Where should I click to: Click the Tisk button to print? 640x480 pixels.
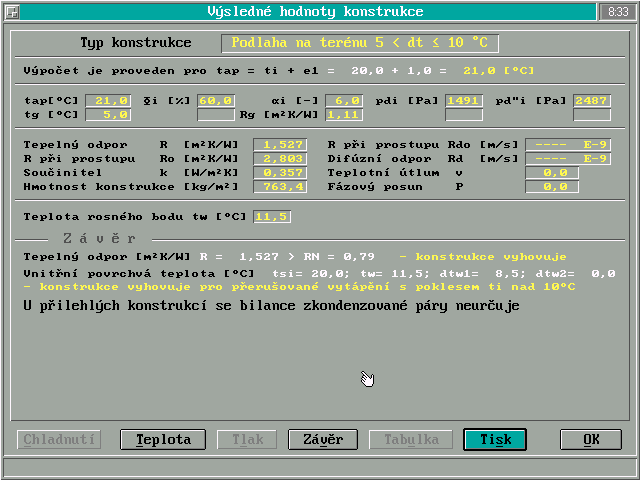495,439
